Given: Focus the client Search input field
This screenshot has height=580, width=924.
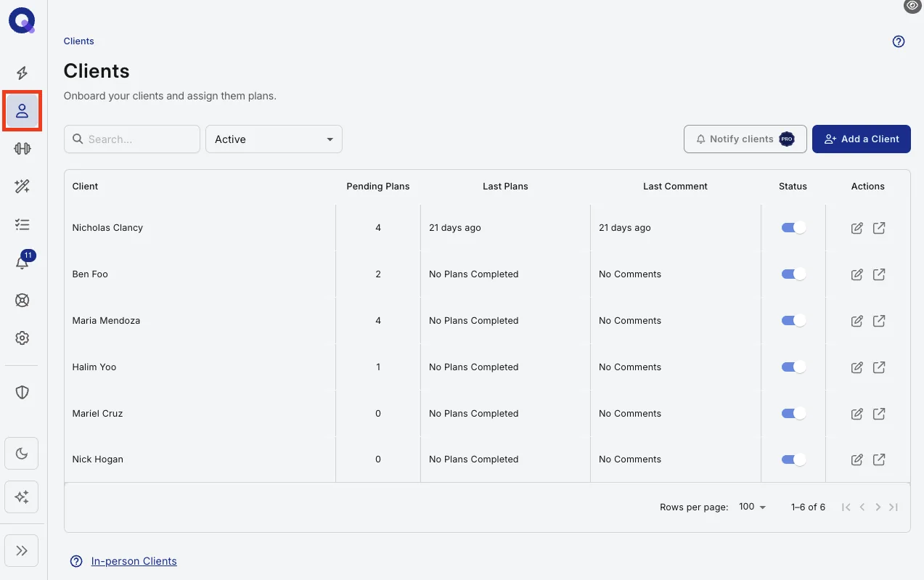Looking at the screenshot, I should click(132, 139).
